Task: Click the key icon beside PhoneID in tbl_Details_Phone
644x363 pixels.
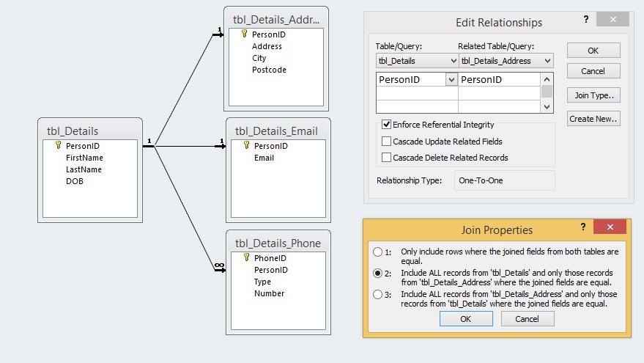Action: click(x=246, y=257)
